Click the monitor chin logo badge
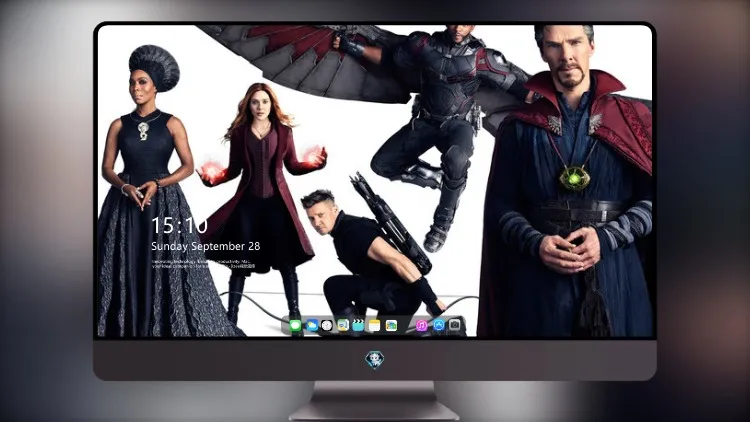 (375, 360)
